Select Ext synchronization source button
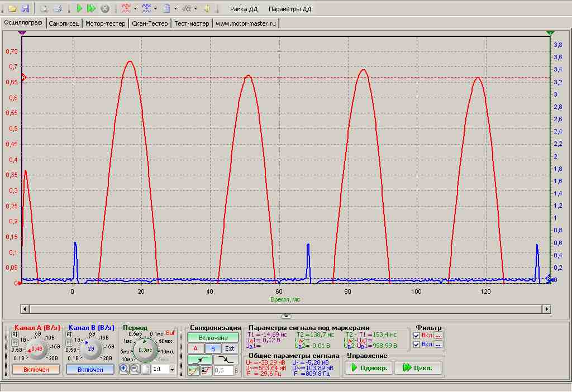 [229, 348]
